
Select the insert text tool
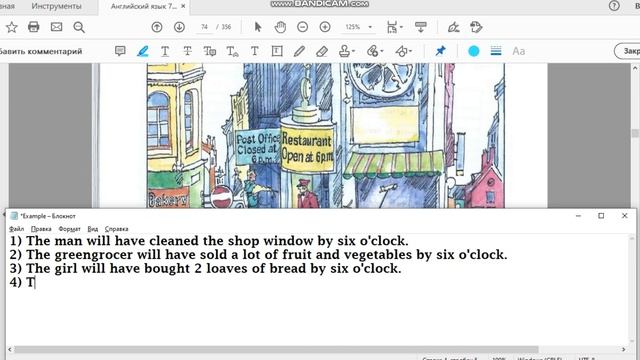[232, 51]
